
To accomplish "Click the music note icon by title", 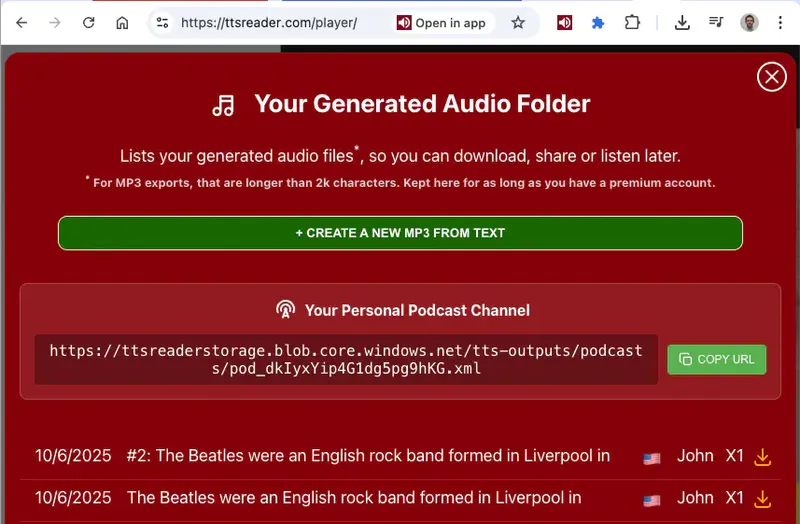I will click(223, 106).
